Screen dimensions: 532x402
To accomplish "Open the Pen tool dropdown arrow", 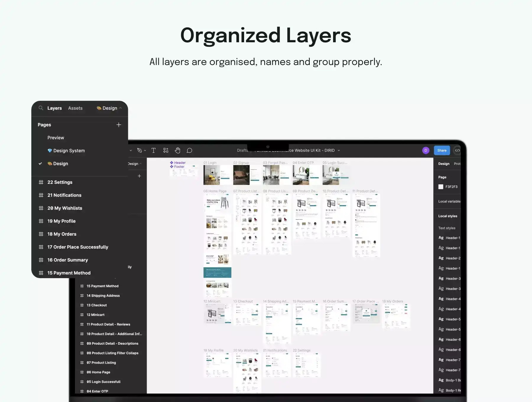I will (x=145, y=150).
